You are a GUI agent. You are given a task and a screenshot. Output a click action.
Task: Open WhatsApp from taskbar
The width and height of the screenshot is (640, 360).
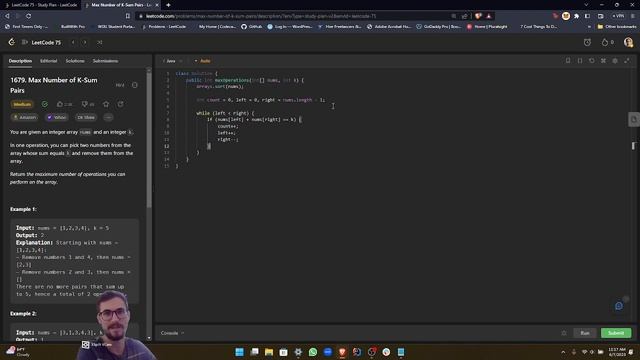[x=313, y=352]
